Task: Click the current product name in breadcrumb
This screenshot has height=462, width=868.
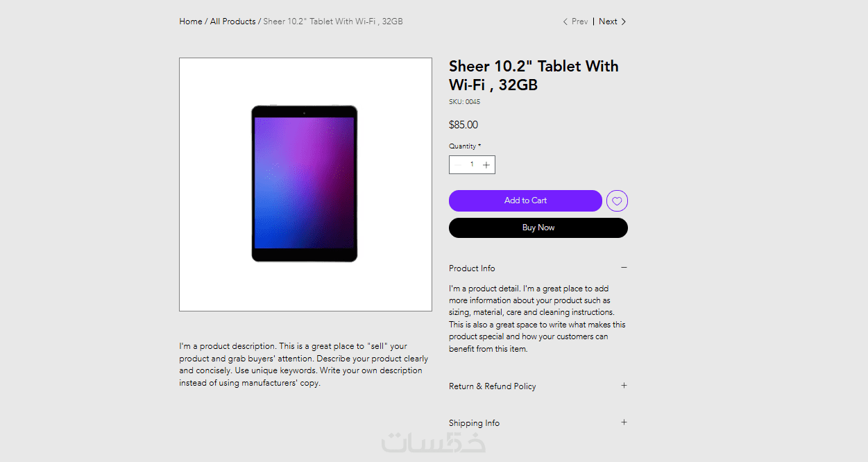Action: coord(333,22)
